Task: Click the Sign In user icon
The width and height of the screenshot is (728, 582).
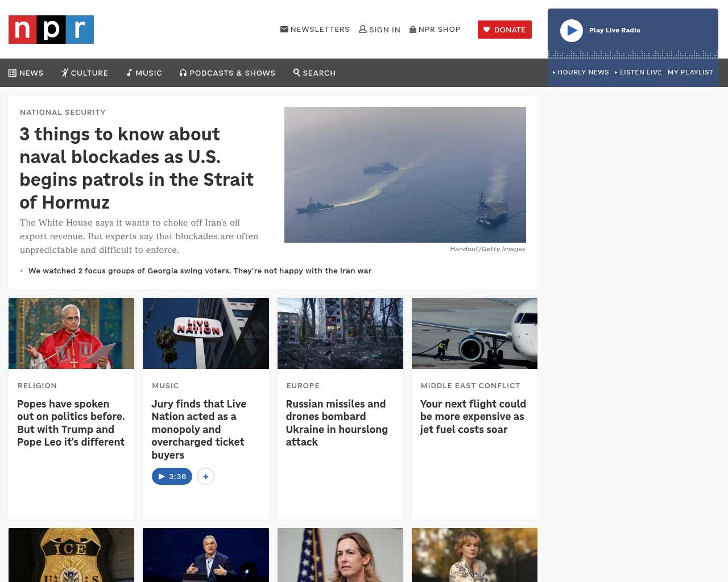Action: (x=363, y=29)
